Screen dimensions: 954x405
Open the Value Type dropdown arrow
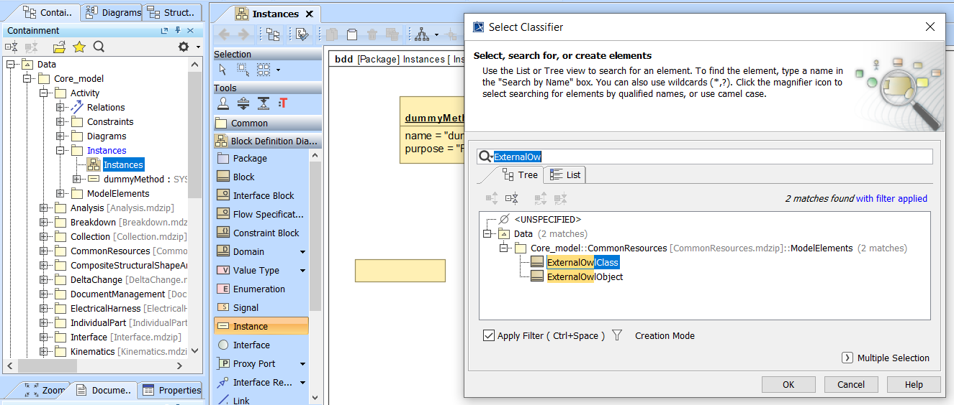(302, 270)
